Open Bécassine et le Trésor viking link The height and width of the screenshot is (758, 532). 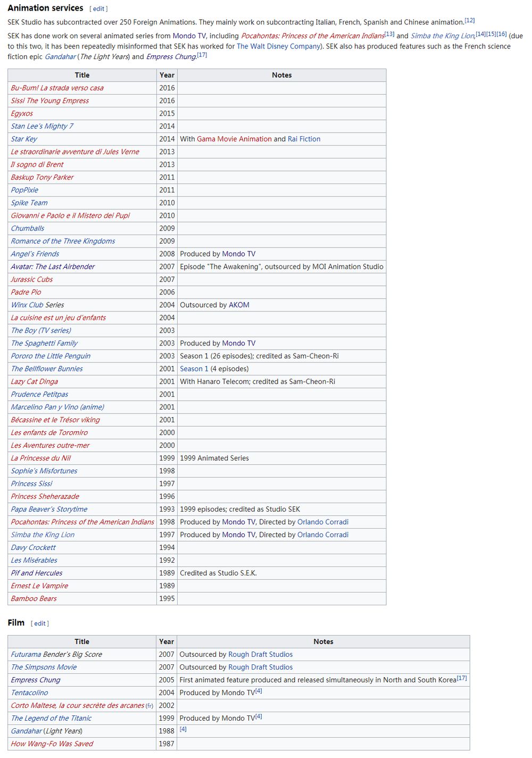click(55, 420)
